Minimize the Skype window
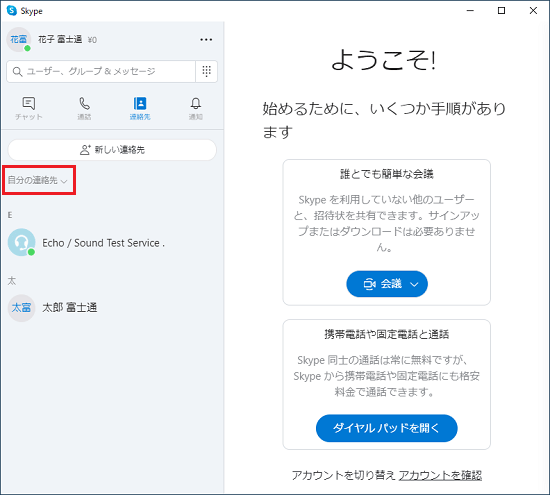 point(470,11)
